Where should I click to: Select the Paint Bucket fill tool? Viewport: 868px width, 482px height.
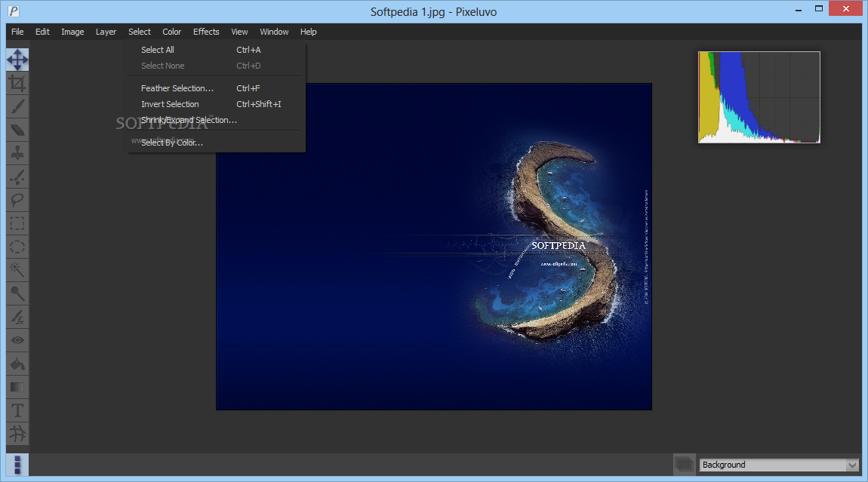pos(17,364)
